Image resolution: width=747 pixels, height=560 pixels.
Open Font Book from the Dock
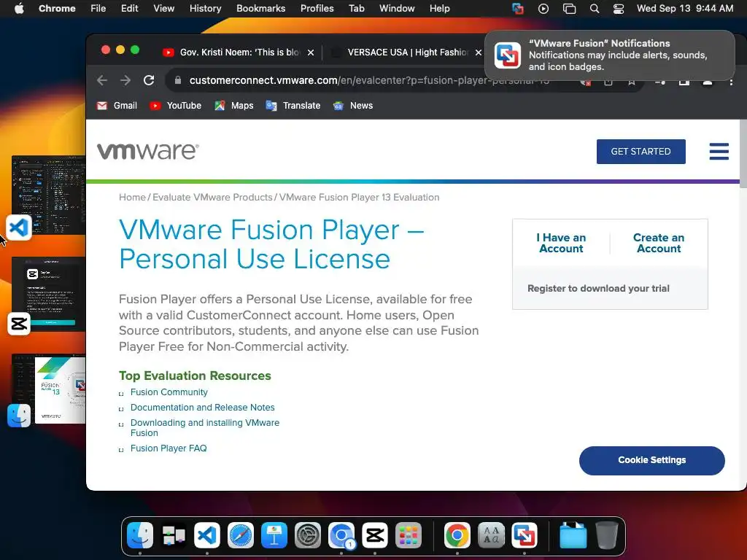point(491,535)
